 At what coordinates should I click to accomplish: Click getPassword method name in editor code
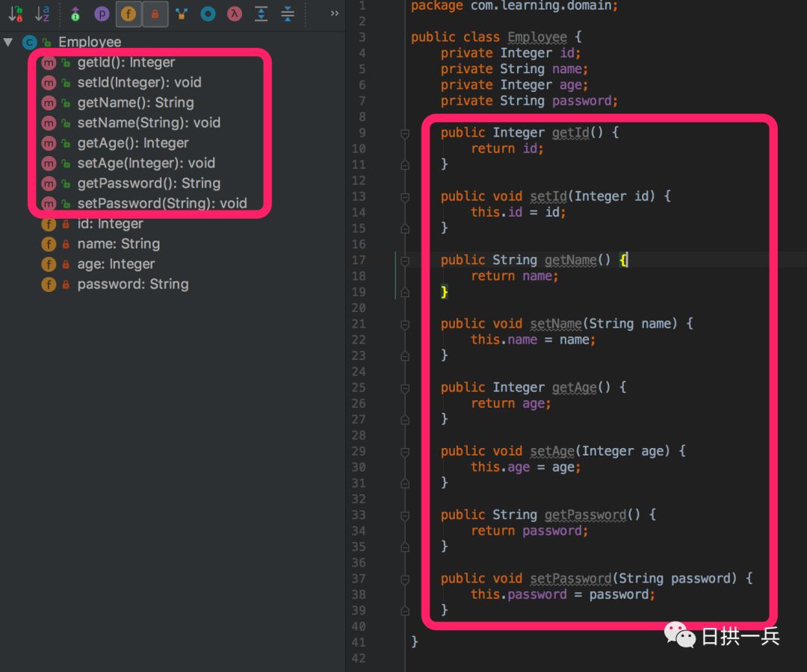[585, 515]
